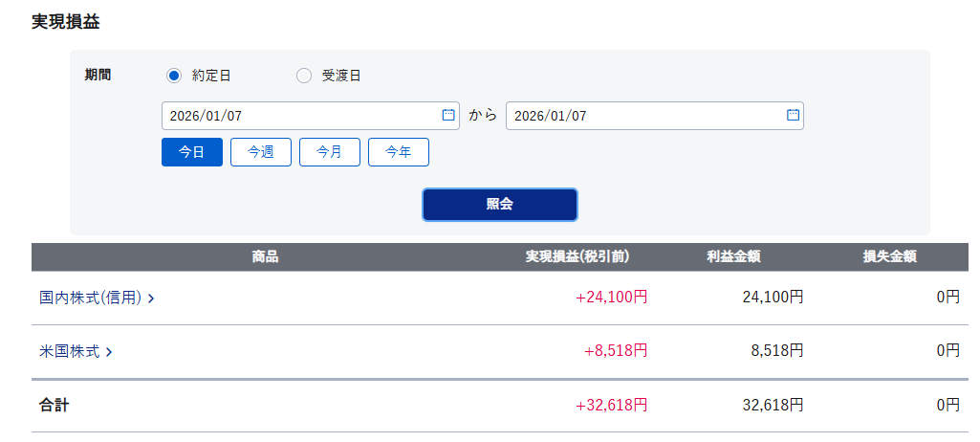Screen dimensions: 980x442
Task: Open the 国内株式(信用) details link
Action: tap(91, 298)
